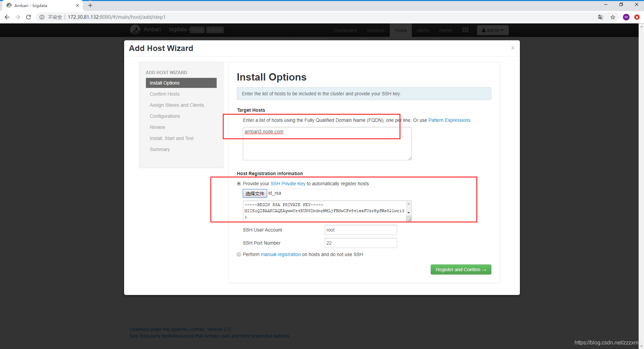Screen dimensions: 644x349
Task: Open the admin user dropdown
Action: point(493,30)
